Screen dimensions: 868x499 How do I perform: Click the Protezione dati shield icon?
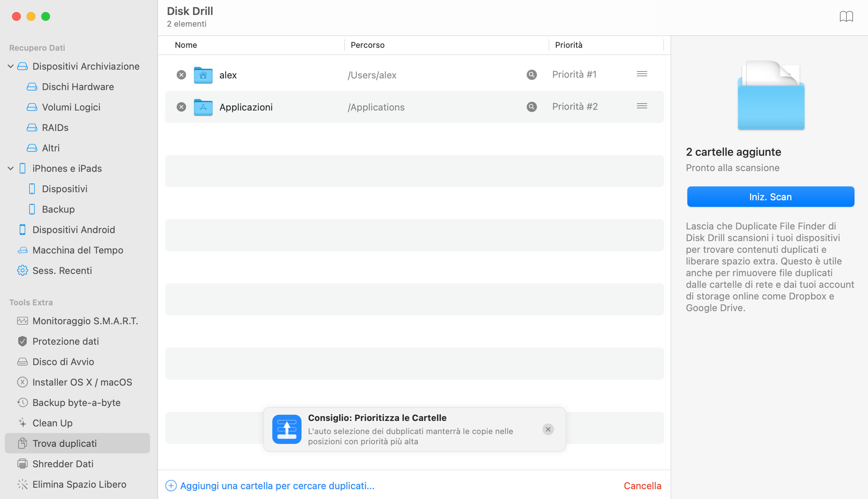click(x=23, y=341)
